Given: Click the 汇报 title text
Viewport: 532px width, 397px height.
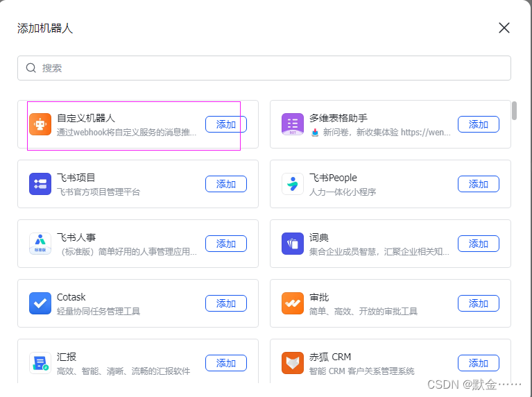Looking at the screenshot, I should (67, 357).
